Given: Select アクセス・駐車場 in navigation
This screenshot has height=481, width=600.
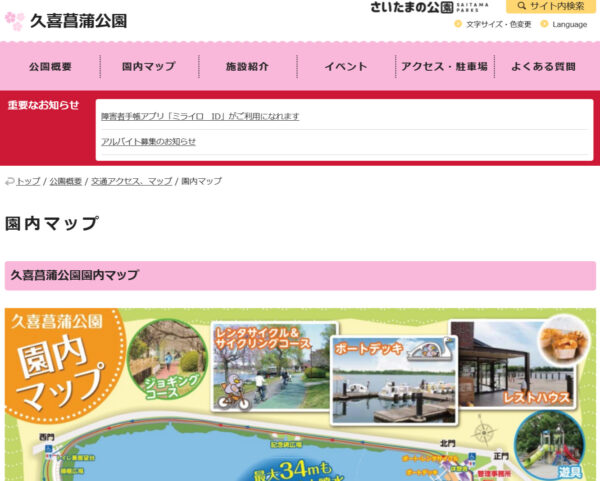Looking at the screenshot, I should click(444, 67).
